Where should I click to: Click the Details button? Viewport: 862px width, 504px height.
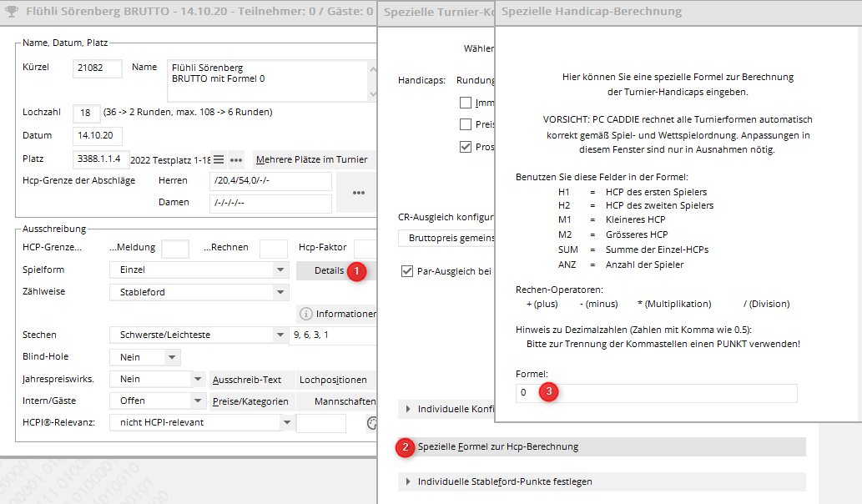tap(329, 270)
